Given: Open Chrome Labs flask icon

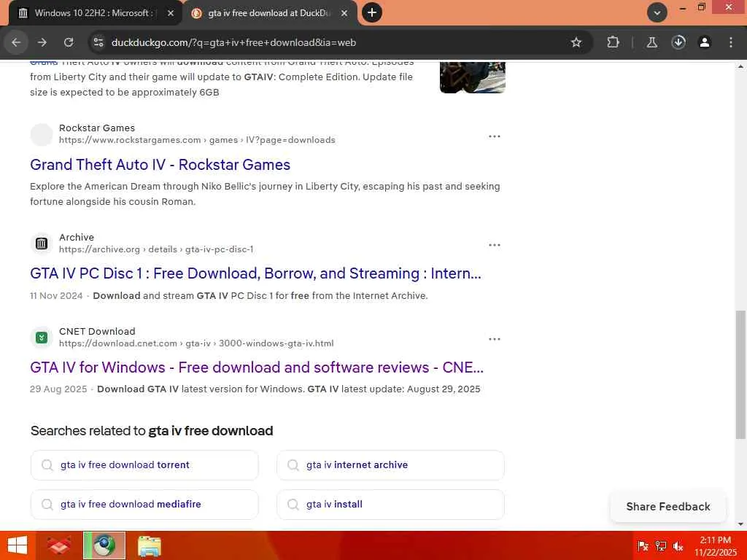Looking at the screenshot, I should point(651,42).
